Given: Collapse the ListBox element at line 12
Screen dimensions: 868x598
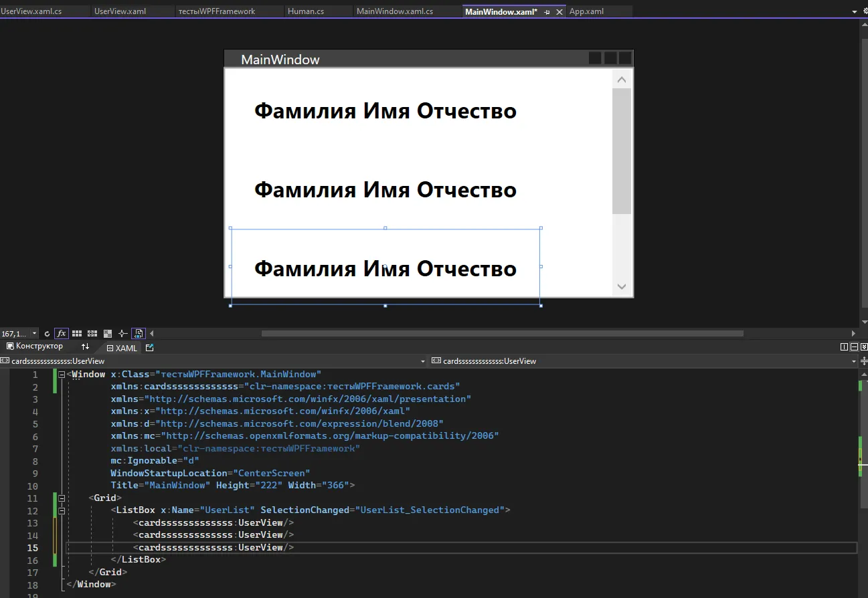Looking at the screenshot, I should point(62,510).
